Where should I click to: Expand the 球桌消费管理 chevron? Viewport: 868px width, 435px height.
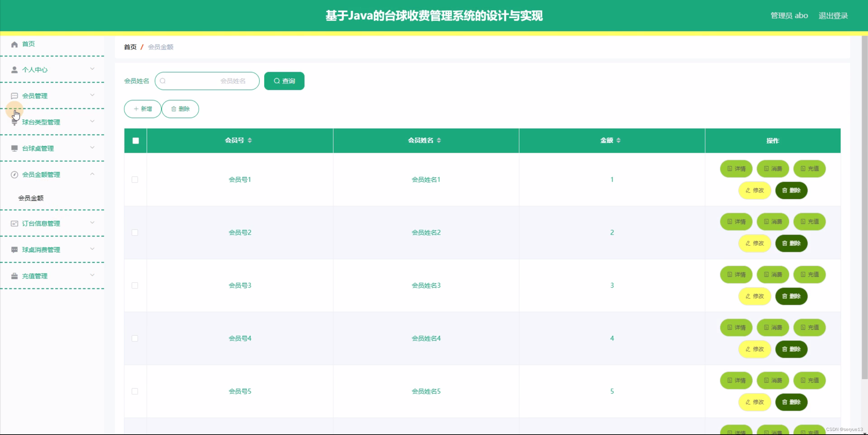pos(92,249)
